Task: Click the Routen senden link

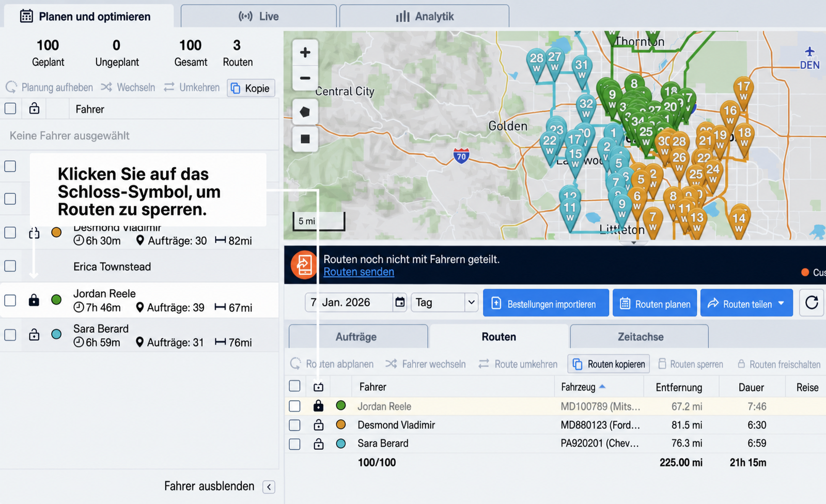Action: coord(359,272)
